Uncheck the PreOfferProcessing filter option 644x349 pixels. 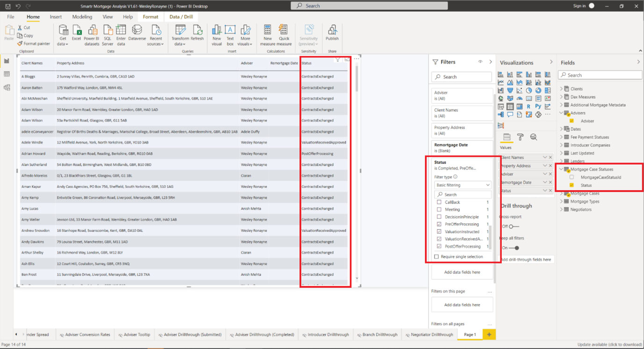(x=439, y=224)
